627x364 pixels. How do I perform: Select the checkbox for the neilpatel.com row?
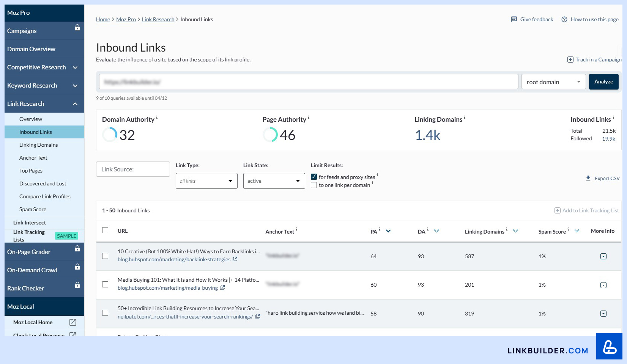point(105,313)
